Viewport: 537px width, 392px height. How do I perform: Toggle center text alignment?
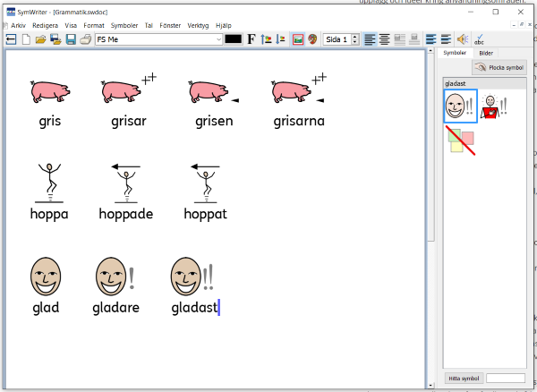tap(384, 39)
